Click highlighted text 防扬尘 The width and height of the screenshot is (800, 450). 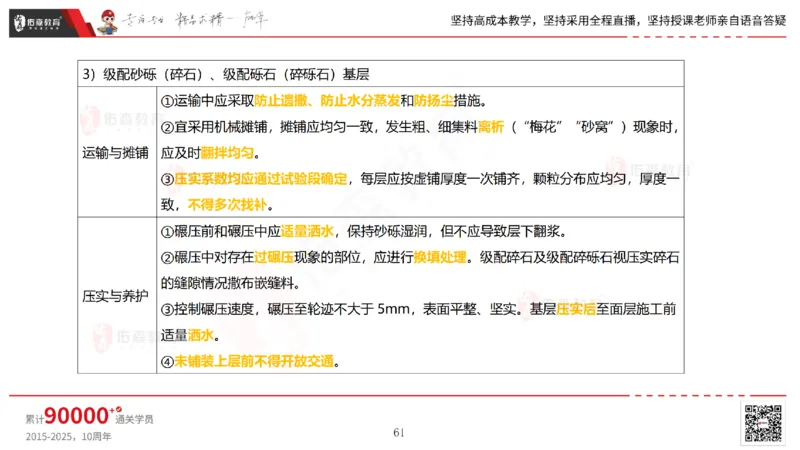tap(434, 101)
